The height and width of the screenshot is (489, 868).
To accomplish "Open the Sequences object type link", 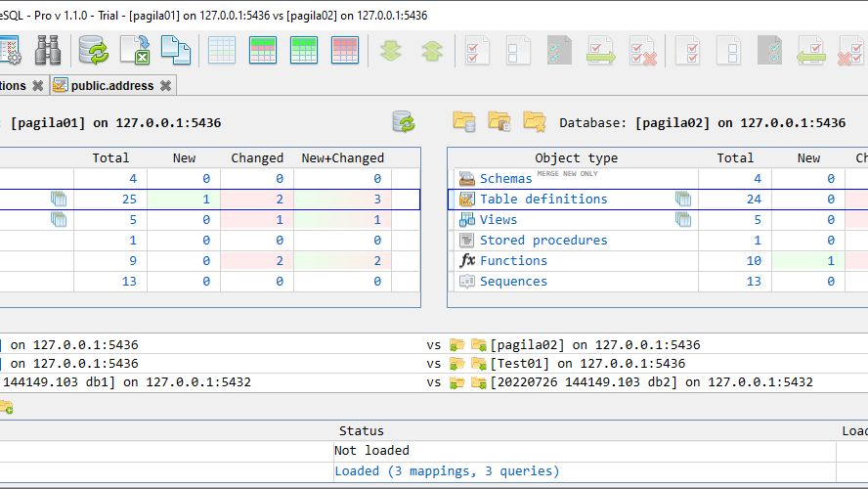I will click(x=513, y=282).
